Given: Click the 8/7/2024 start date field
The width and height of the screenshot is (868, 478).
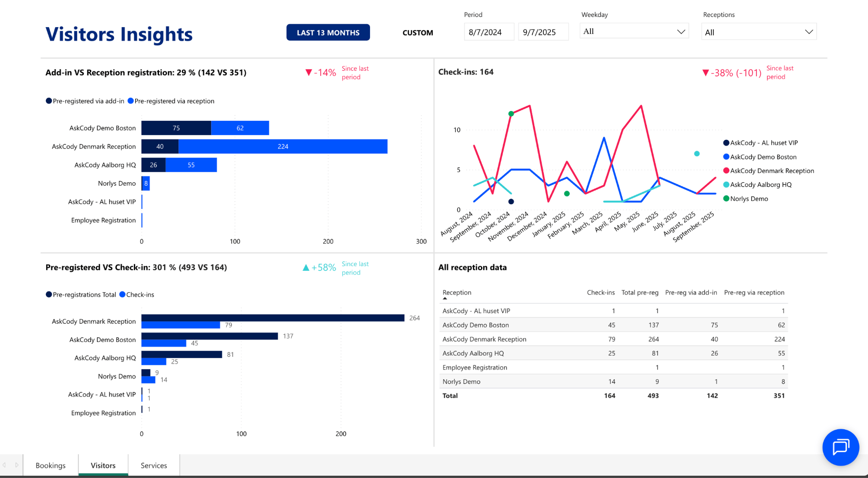Looking at the screenshot, I should [489, 31].
